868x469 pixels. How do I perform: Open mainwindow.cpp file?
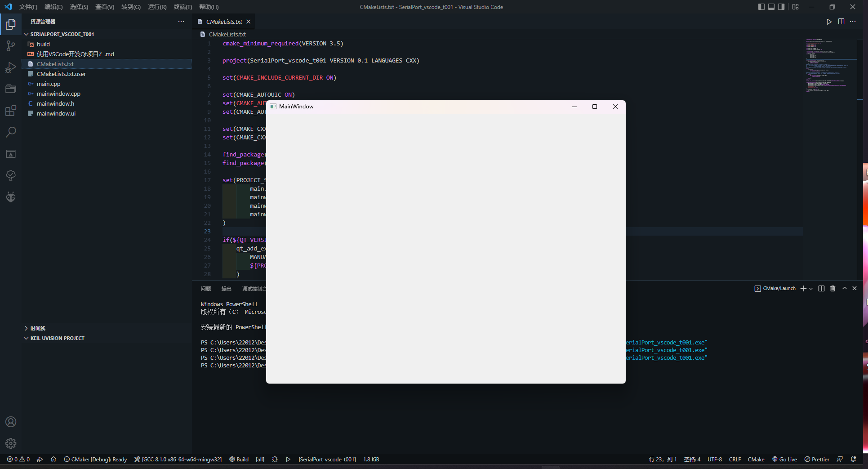click(107, 94)
